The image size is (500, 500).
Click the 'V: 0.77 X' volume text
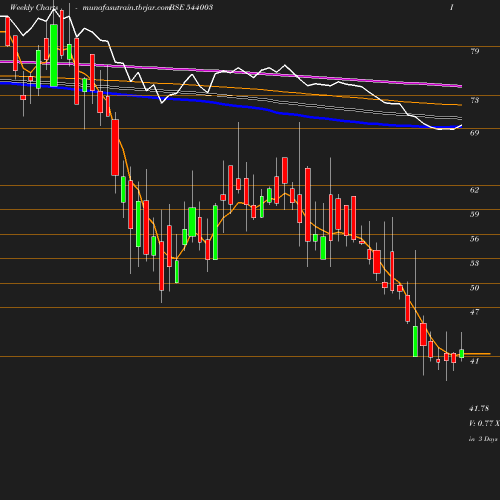coord(484,424)
